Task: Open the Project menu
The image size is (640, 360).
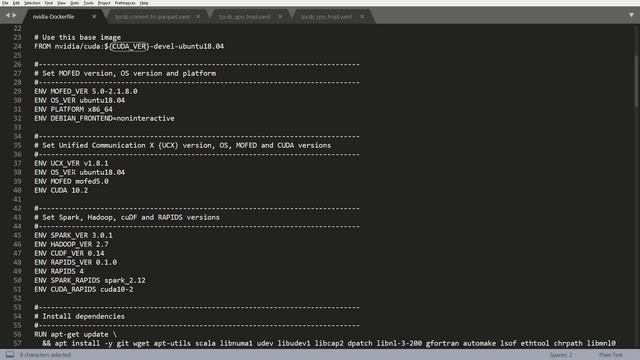Action: (104, 3)
